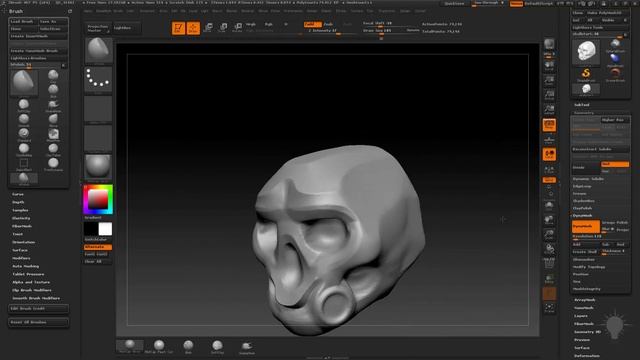
Task: Click Create NanoMesh Brush button
Action: click(38, 51)
